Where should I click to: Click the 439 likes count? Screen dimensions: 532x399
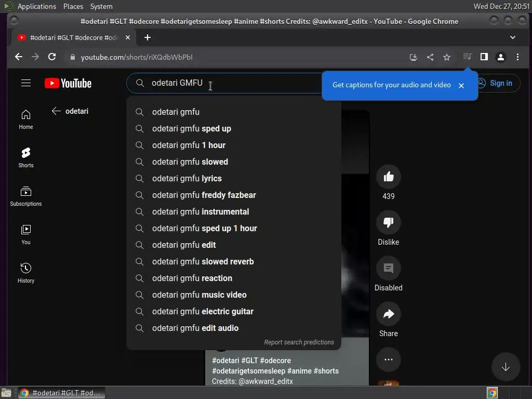[x=389, y=196]
